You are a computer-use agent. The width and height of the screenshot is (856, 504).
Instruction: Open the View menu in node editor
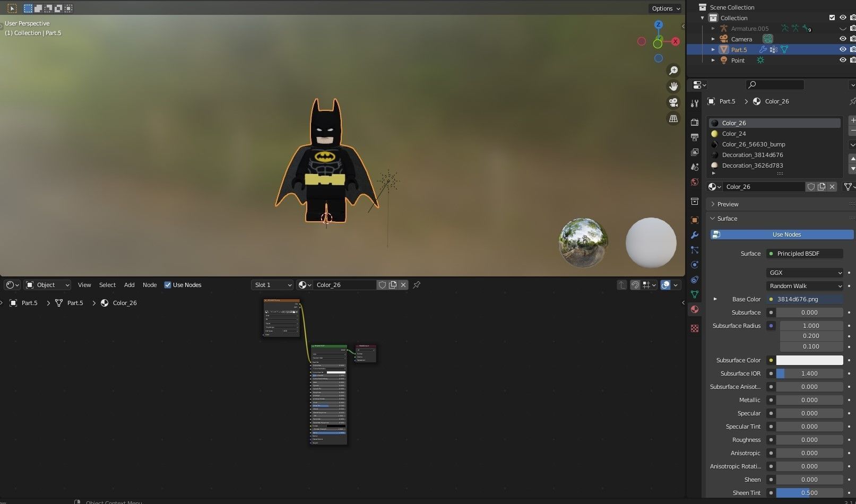tap(84, 285)
